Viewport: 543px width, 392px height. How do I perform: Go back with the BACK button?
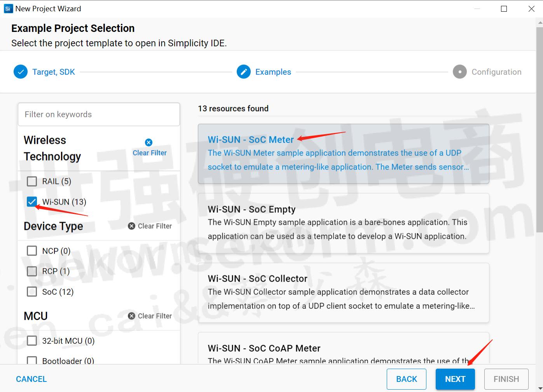pyautogui.click(x=406, y=379)
